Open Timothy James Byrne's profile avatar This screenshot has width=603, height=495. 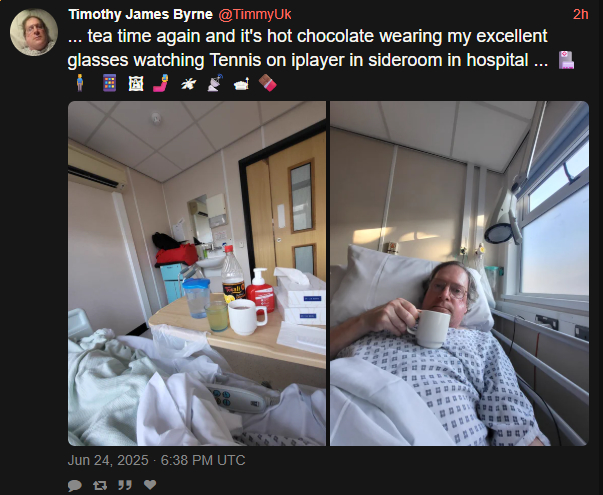tap(34, 32)
